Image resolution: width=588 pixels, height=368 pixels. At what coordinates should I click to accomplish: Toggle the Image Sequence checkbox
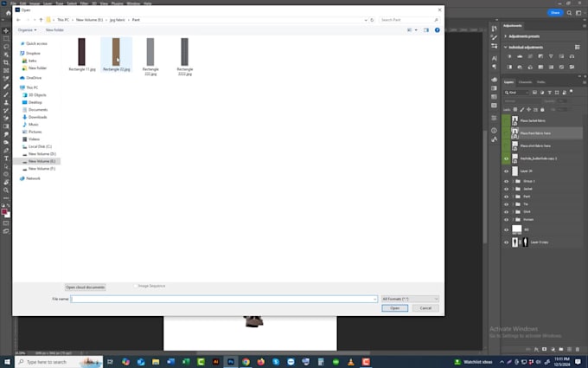pyautogui.click(x=136, y=286)
